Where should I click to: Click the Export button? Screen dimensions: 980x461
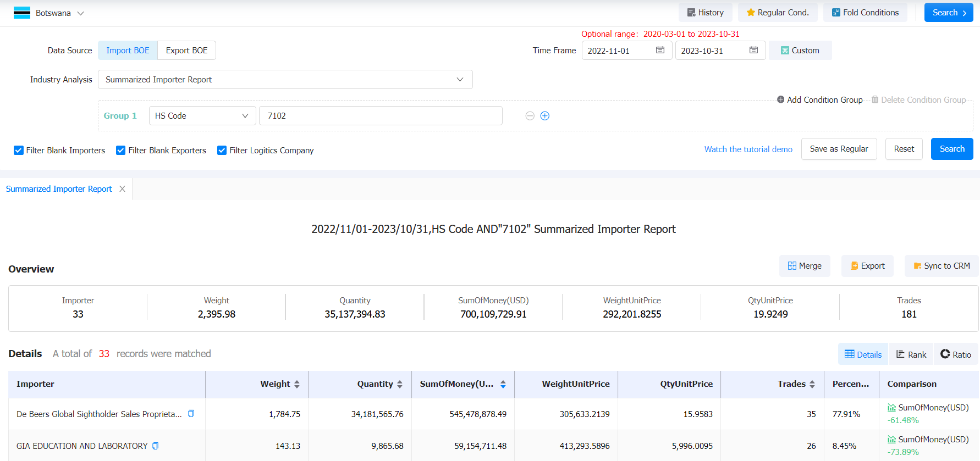(867, 266)
